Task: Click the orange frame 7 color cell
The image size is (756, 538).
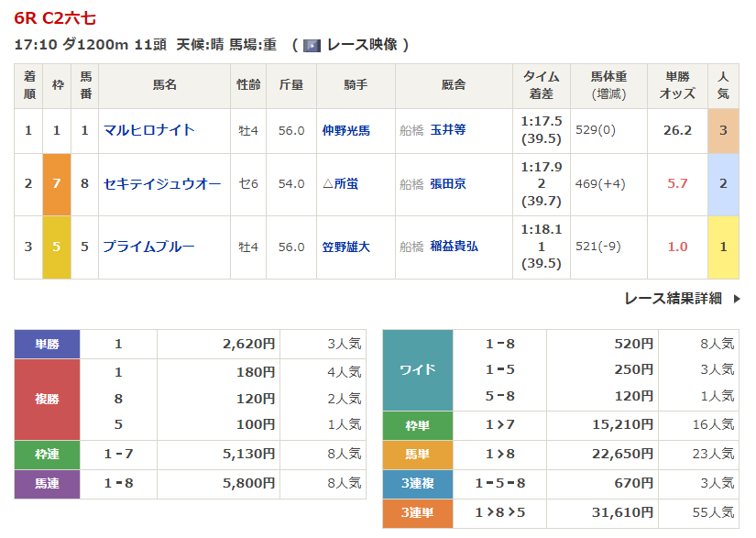Action: pos(57,184)
